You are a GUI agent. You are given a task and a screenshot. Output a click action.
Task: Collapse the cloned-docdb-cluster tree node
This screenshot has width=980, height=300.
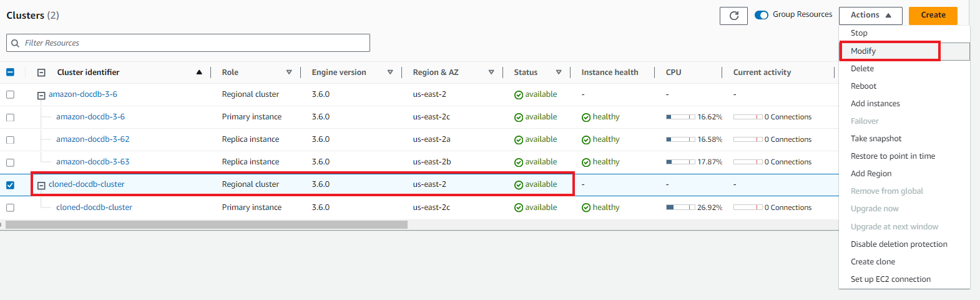click(x=41, y=186)
